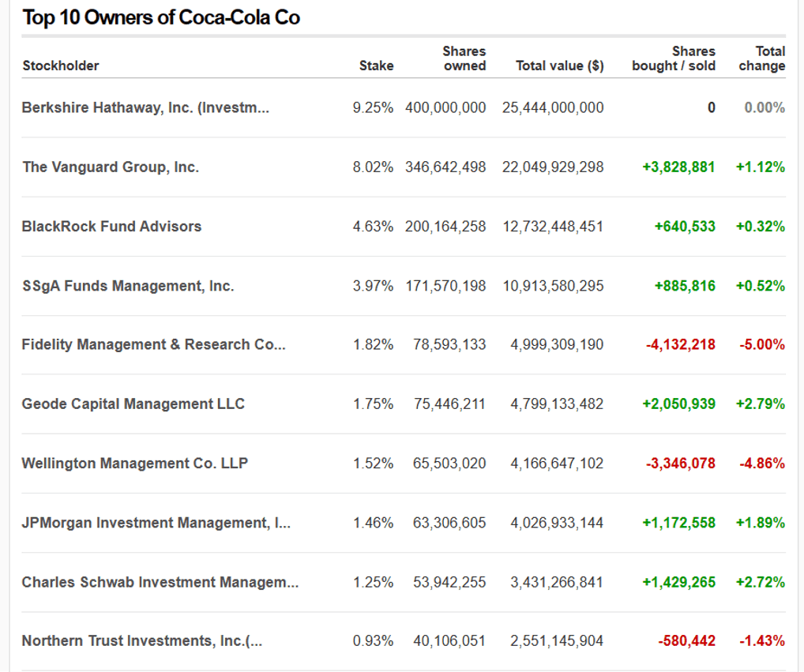Click total value 4,166,647,102
804x672 pixels.
coord(557,464)
